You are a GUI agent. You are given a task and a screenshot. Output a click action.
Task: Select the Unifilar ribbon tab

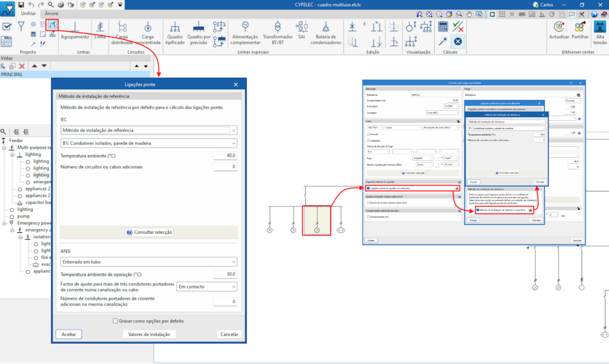28,12
